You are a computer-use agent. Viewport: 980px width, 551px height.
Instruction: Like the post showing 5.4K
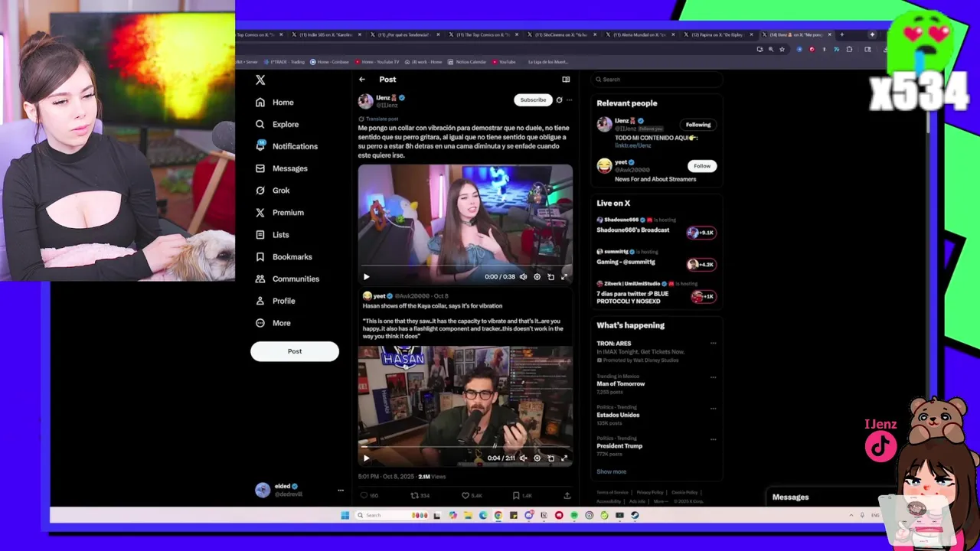pyautogui.click(x=465, y=496)
